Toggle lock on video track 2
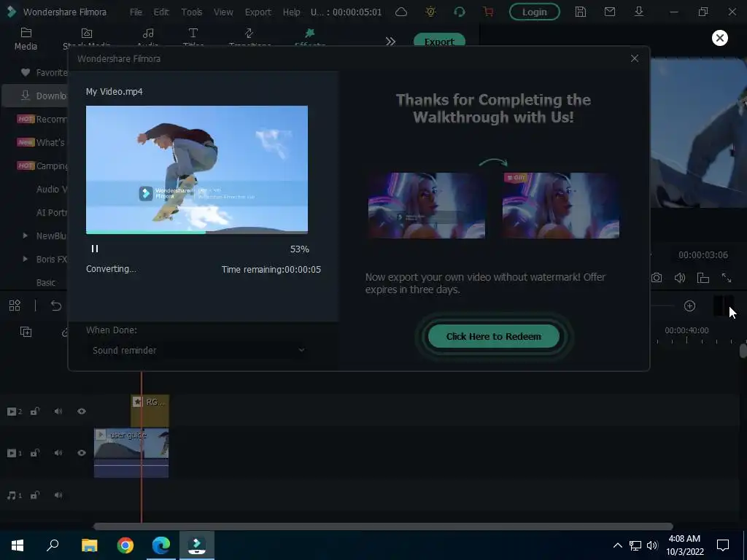Screen dimensions: 747x560 click(x=35, y=411)
